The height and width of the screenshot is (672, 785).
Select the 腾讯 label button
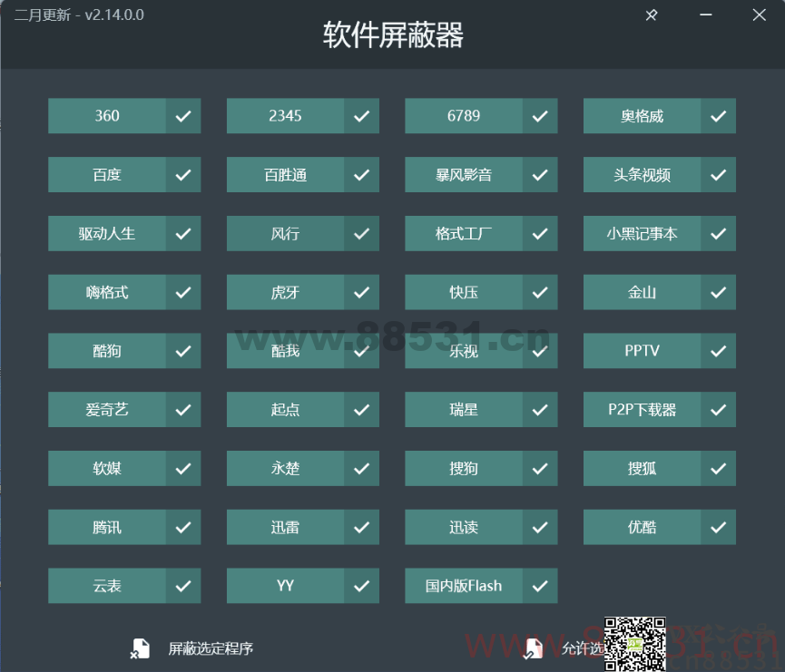tap(107, 527)
